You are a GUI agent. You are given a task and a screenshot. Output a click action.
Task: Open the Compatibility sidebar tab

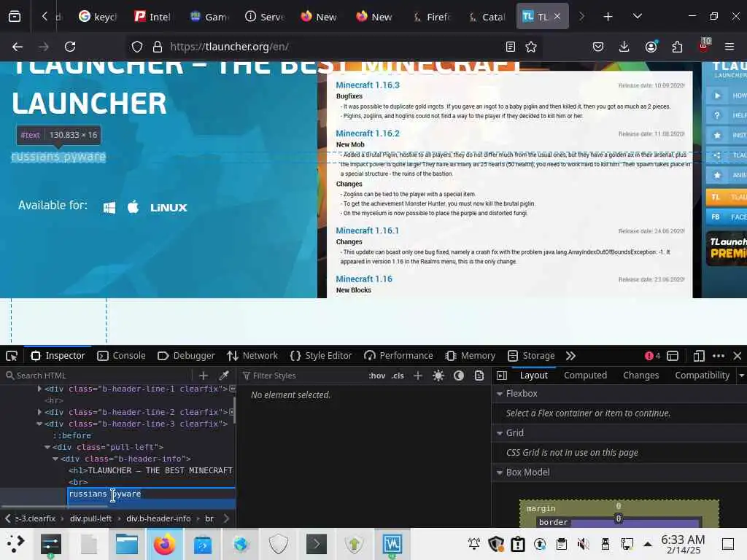pos(702,376)
